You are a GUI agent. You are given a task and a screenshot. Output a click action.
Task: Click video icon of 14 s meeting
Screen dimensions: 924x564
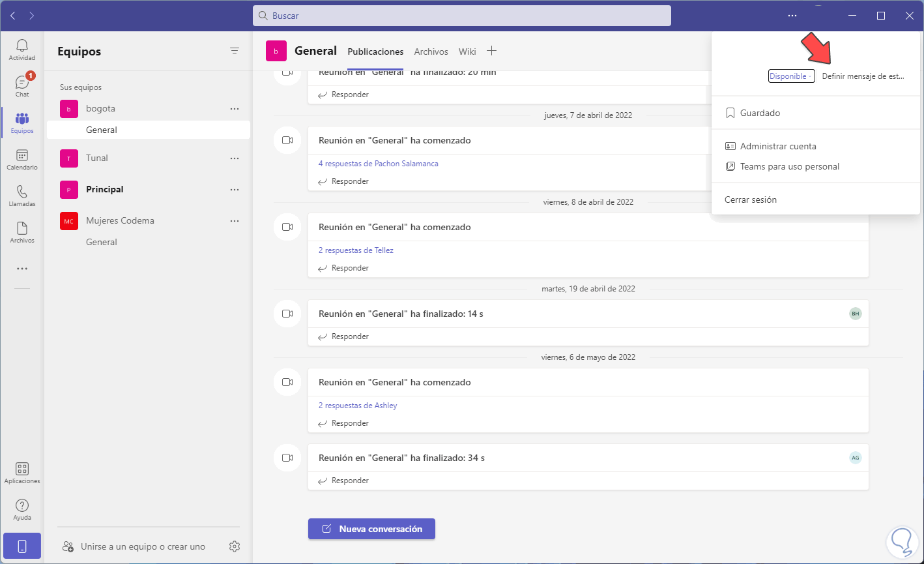(x=287, y=314)
